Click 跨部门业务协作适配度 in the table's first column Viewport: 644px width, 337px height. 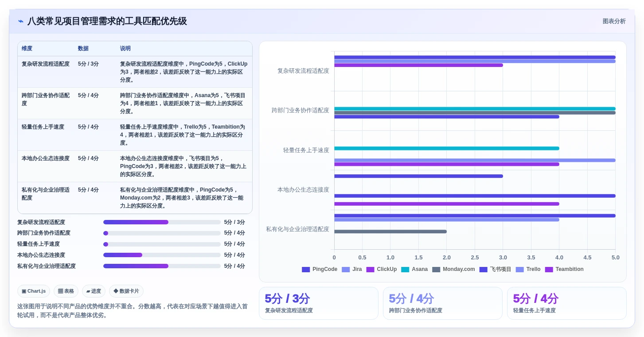click(x=46, y=99)
